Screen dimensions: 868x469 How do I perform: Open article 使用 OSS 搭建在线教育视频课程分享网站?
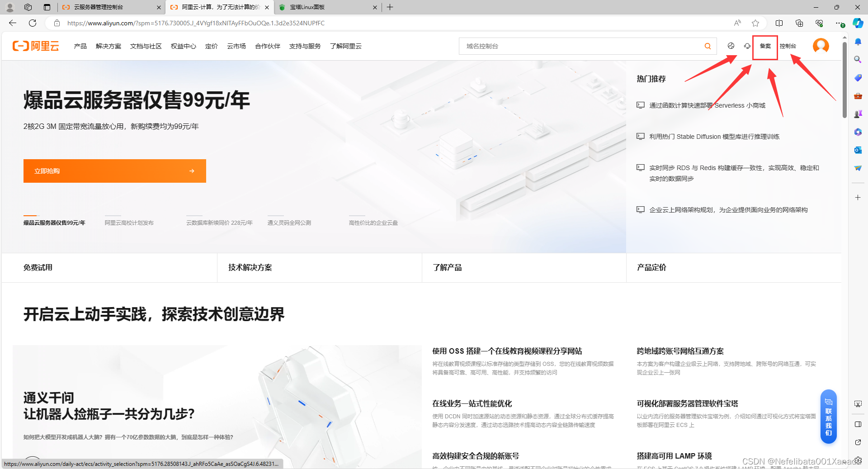click(x=507, y=351)
